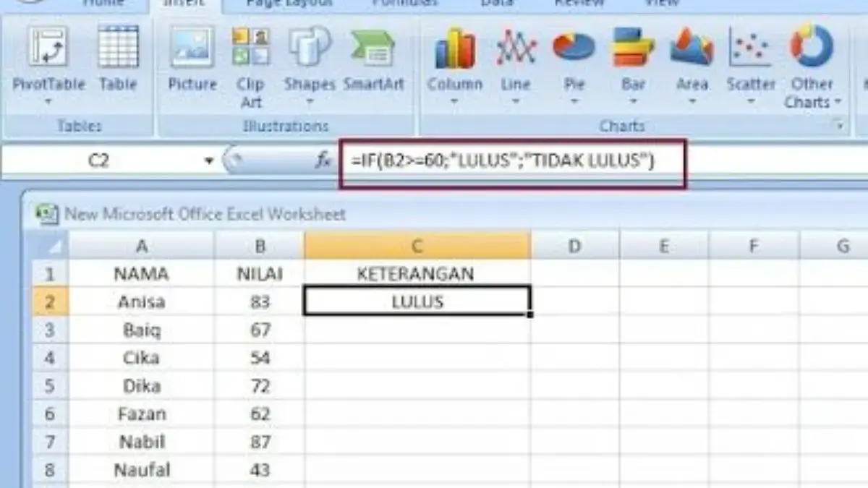Select row 8 header
This screenshot has height=488, width=868.
point(49,471)
